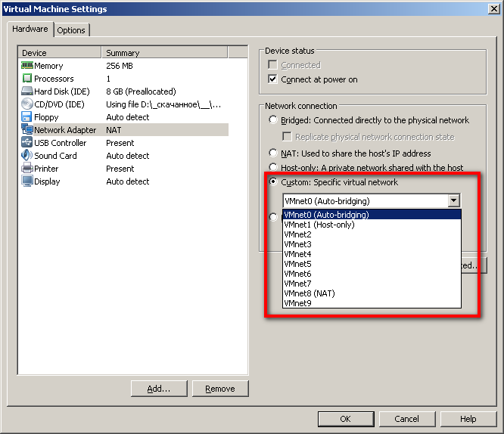Screen dimensions: 504x434
Task: Select the Display row label
Action: (x=47, y=181)
